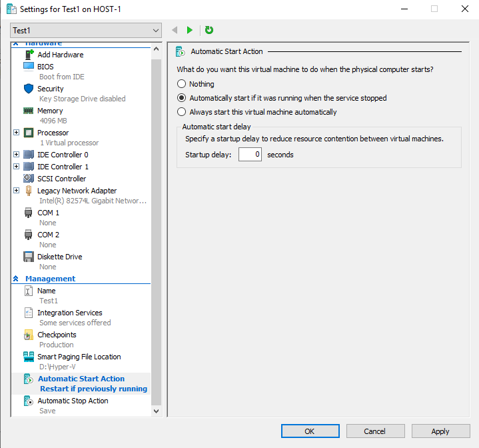Click the Security shield icon
479x448 pixels.
tap(29, 89)
